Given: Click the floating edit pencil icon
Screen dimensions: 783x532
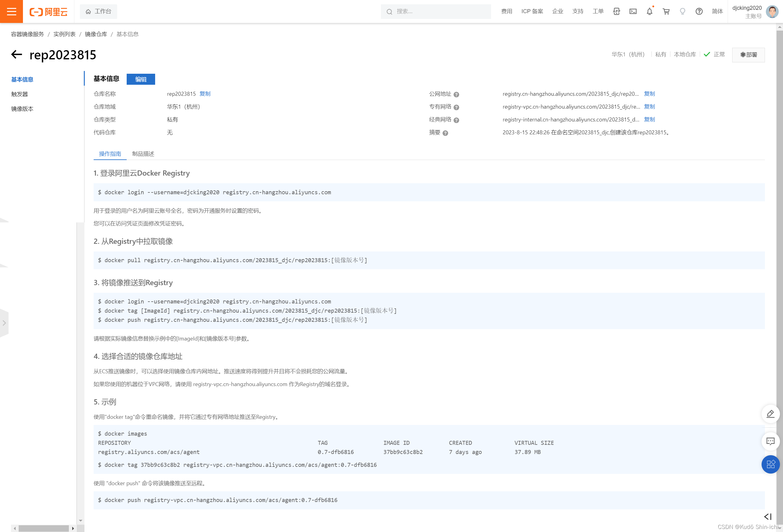Looking at the screenshot, I should pyautogui.click(x=770, y=414).
